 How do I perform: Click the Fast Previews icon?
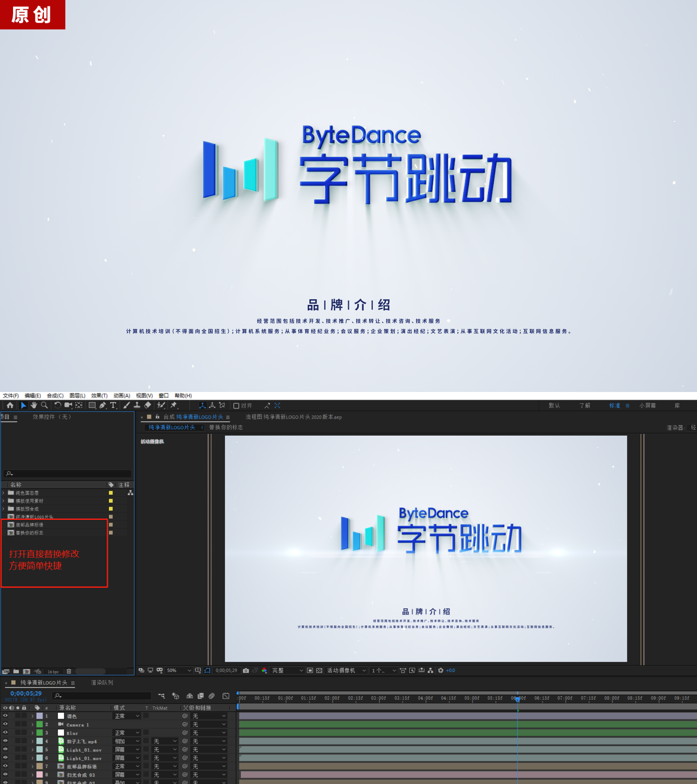(412, 670)
